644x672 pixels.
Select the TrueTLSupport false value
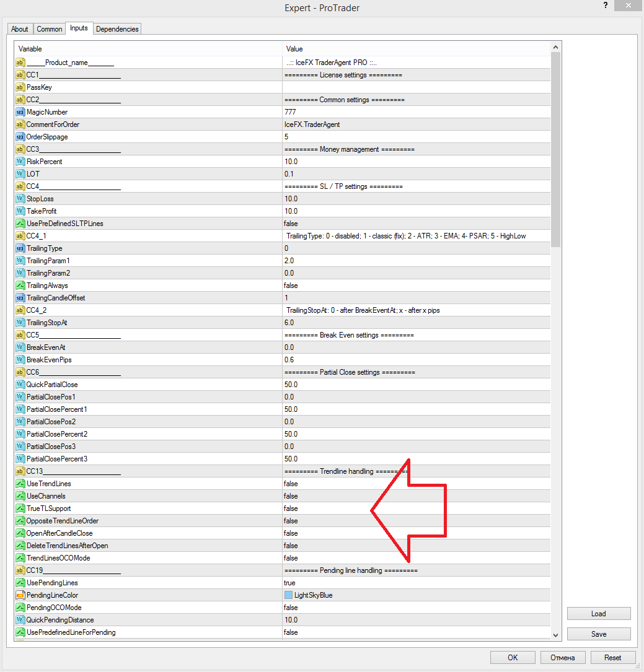pos(291,508)
